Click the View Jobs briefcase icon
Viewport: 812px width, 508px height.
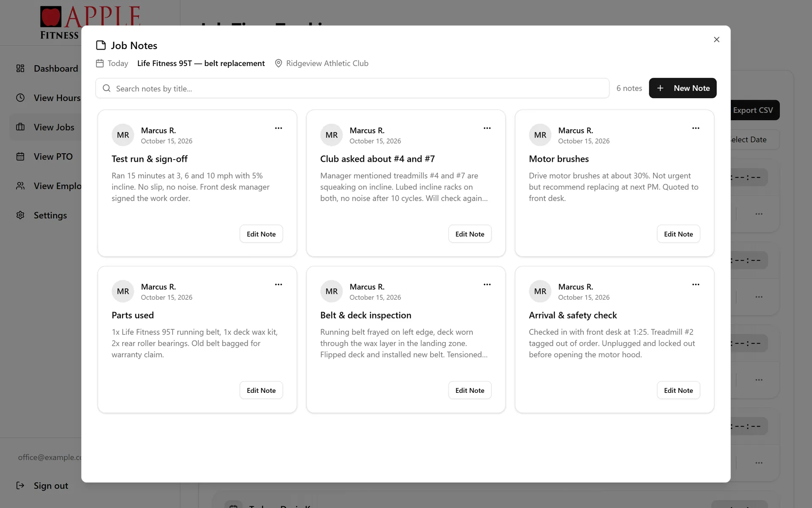[x=20, y=127]
